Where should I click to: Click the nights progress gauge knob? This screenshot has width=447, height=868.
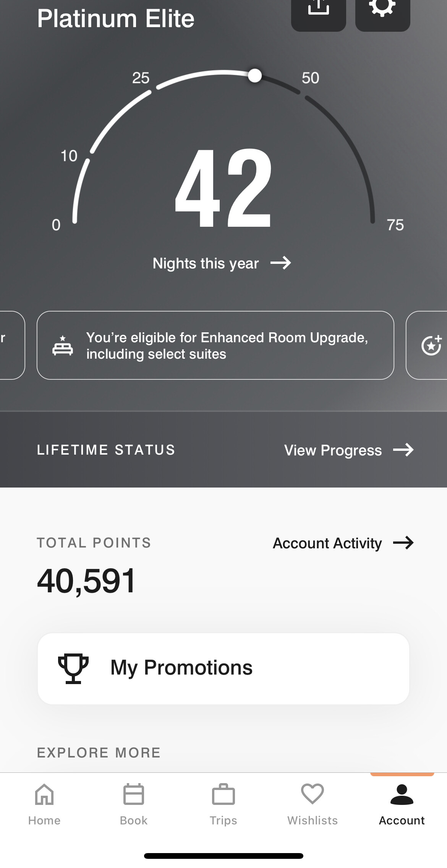coord(255,76)
